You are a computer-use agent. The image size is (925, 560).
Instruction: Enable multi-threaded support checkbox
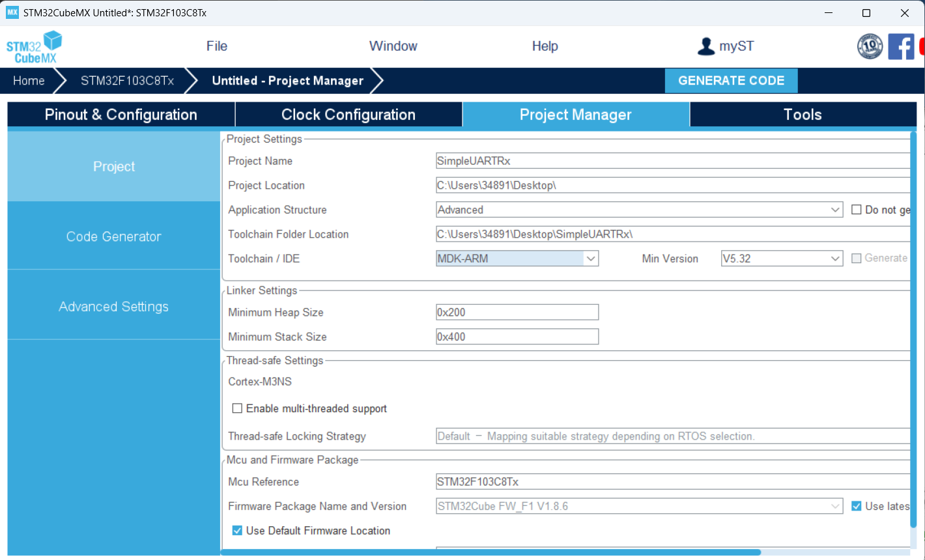tap(238, 408)
